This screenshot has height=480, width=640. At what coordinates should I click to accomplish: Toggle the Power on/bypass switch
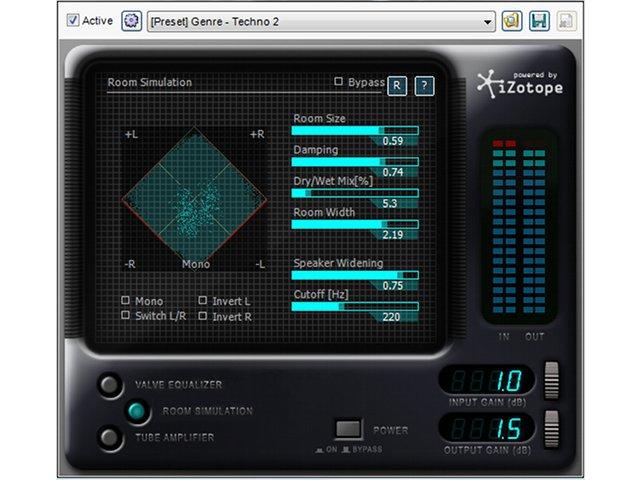tap(348, 429)
